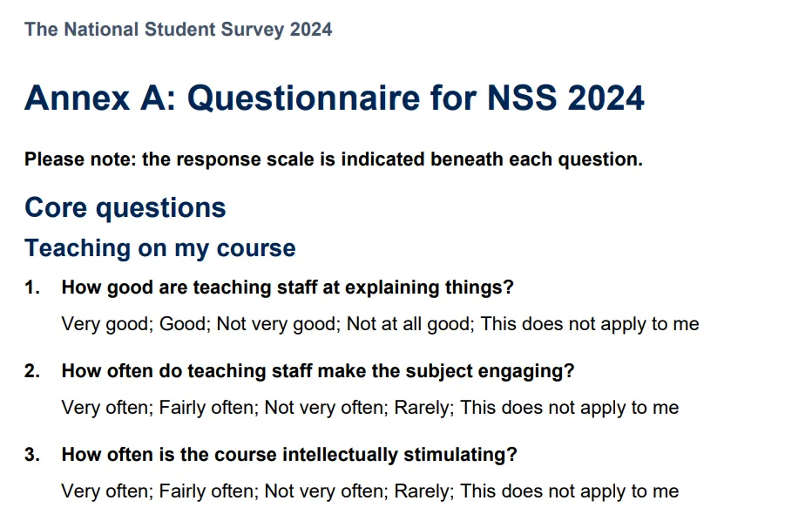Click the 'Annex A: Questionnaire for NSS 2024' title
This screenshot has height=521, width=812.
[x=335, y=98]
